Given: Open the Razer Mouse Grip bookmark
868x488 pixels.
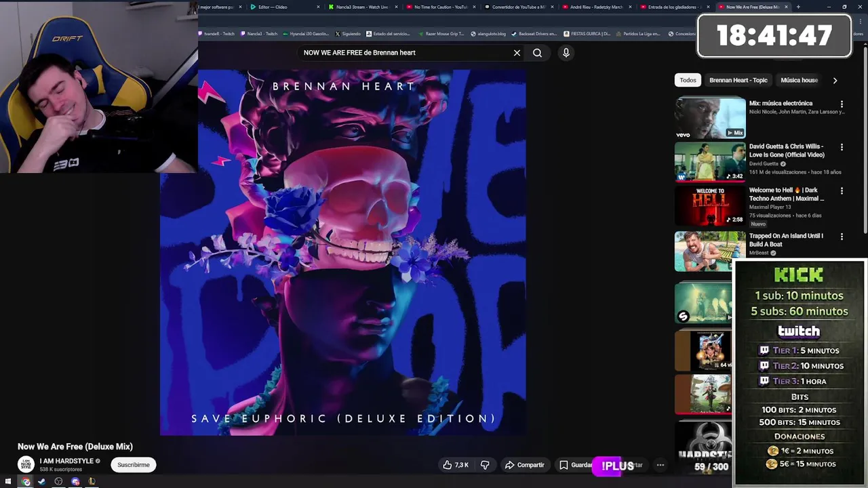Looking at the screenshot, I should tap(441, 34).
